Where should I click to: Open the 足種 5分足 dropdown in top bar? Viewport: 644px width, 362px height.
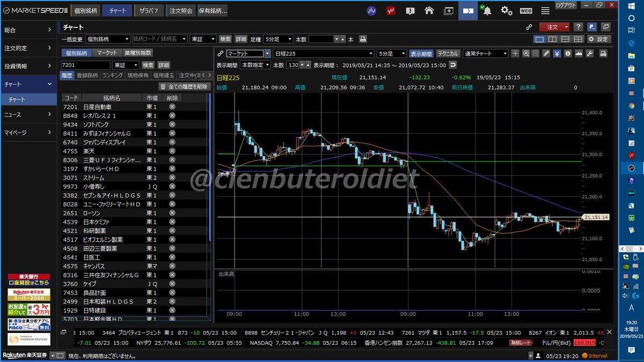(278, 39)
